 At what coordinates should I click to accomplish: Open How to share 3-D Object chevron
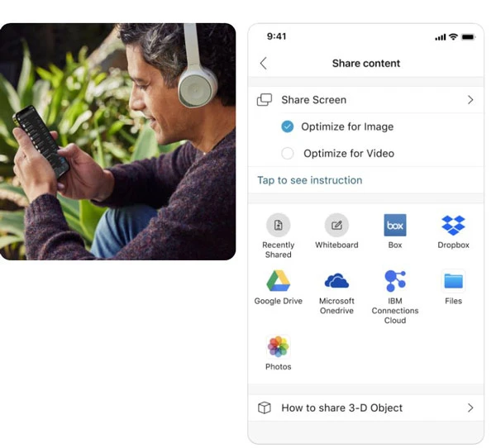point(470,407)
